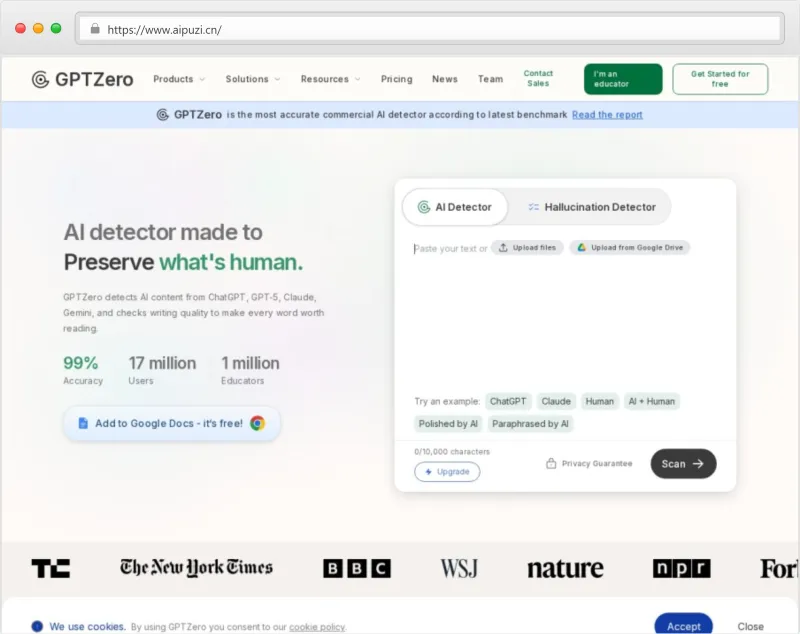Image resolution: width=800 pixels, height=634 pixels.
Task: Click the WSJ logo
Action: click(x=459, y=568)
